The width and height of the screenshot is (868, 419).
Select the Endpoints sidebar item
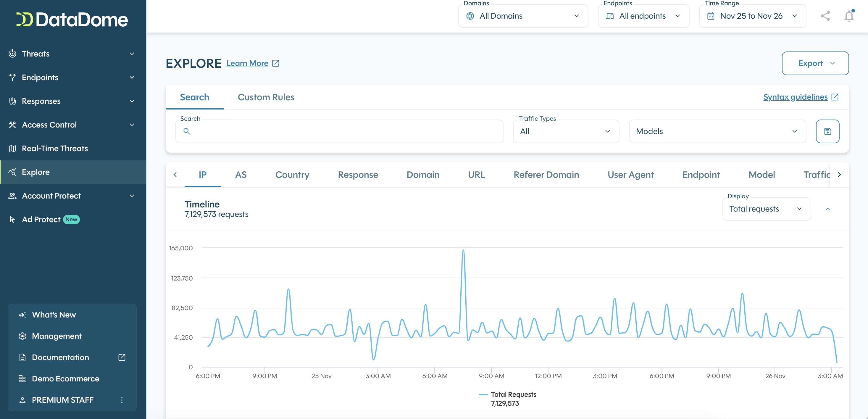tap(40, 77)
